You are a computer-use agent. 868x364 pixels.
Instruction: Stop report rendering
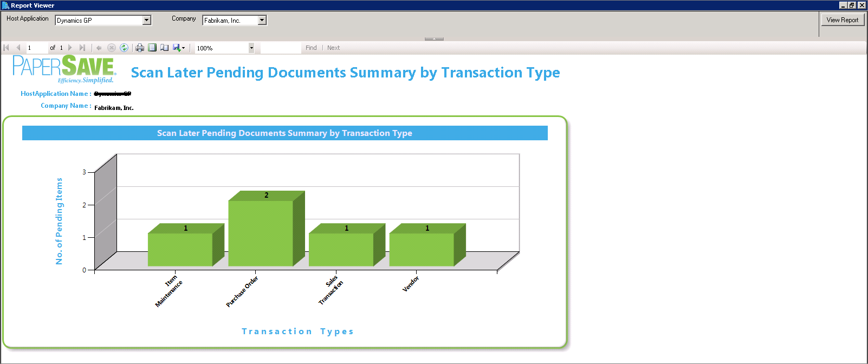tap(112, 48)
